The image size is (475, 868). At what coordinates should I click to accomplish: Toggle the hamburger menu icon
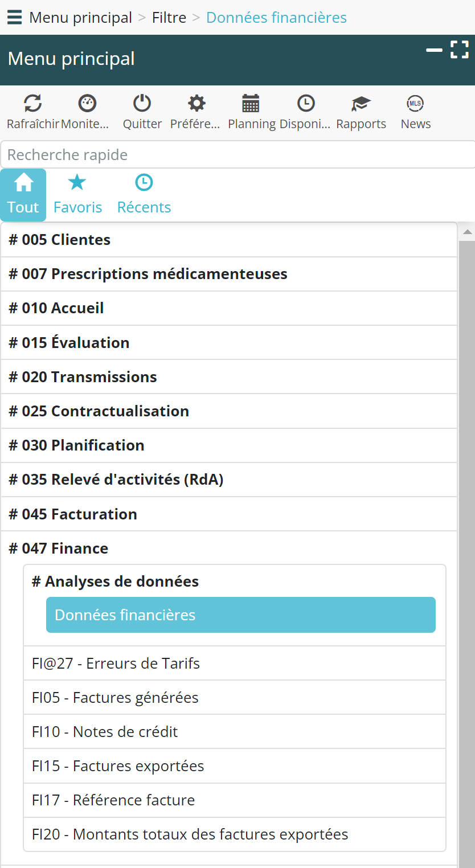[x=14, y=18]
